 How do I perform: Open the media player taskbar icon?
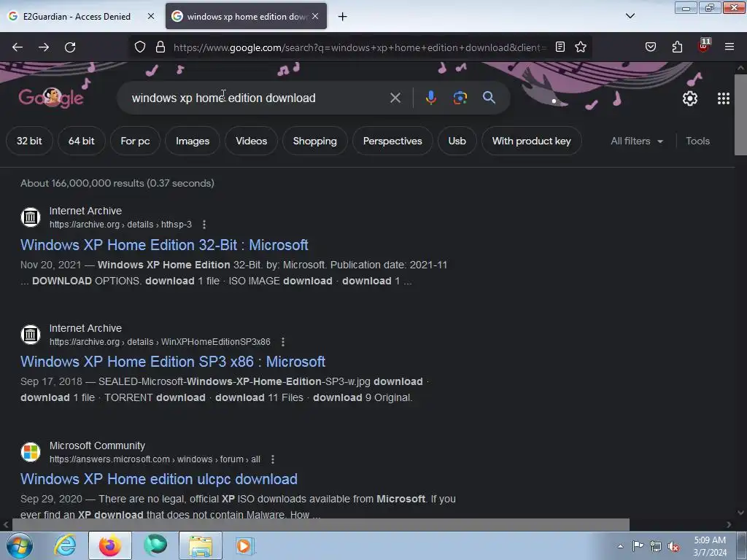pyautogui.click(x=245, y=545)
